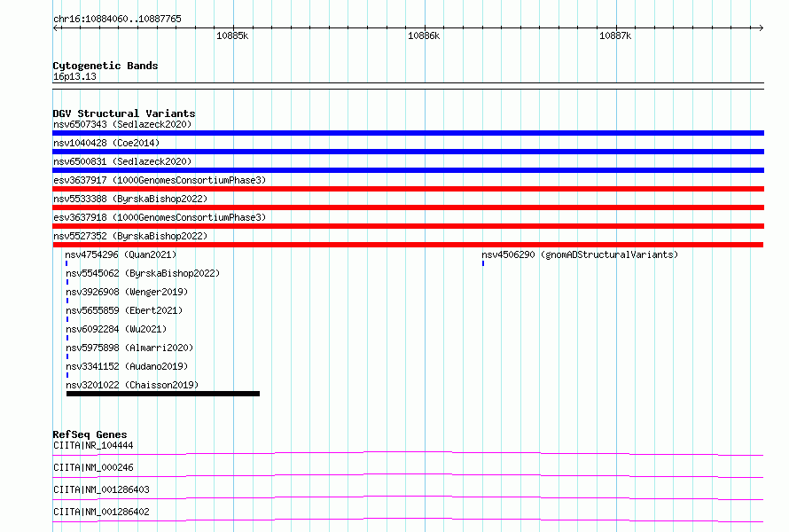Select variant nsv3201022 (Chaisson2019) label

coord(132,385)
